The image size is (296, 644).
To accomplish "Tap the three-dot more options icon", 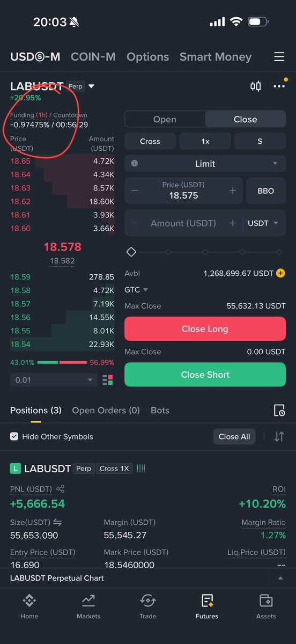I will point(279,86).
